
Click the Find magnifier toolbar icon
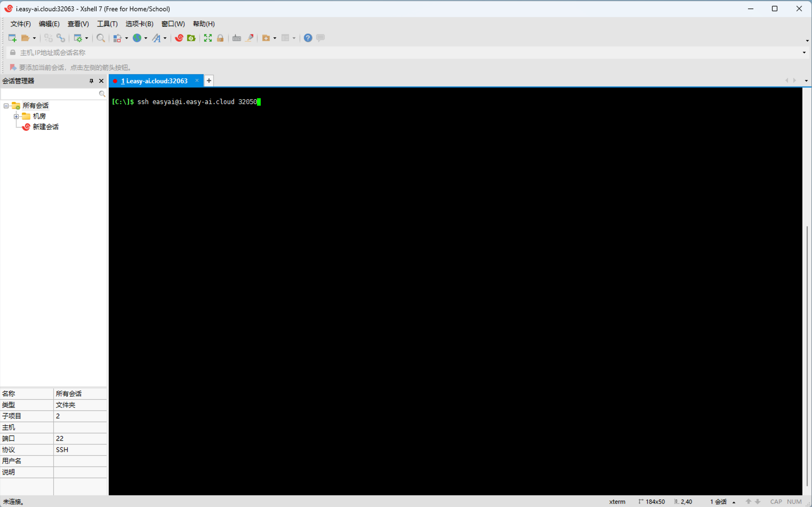pos(101,38)
